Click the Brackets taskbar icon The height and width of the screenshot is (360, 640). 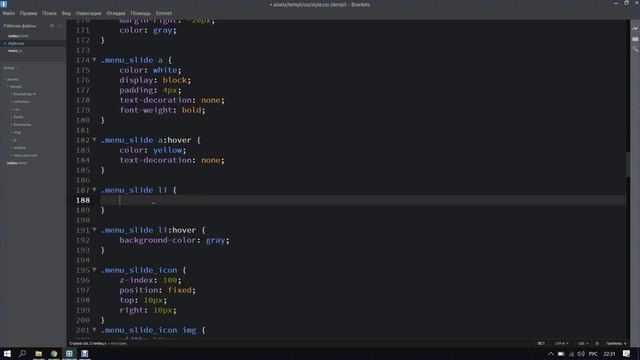tap(69, 353)
